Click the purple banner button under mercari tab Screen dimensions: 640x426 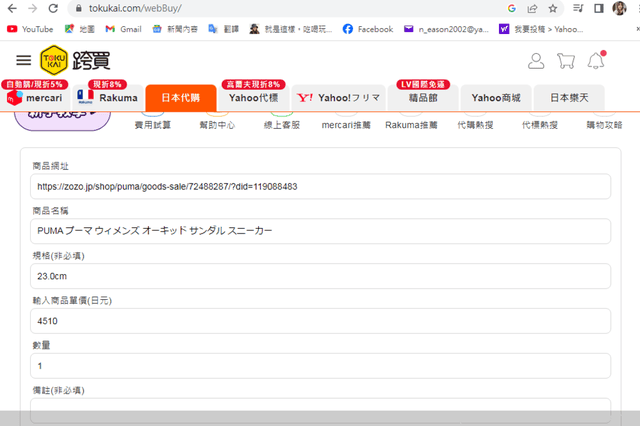click(62, 119)
